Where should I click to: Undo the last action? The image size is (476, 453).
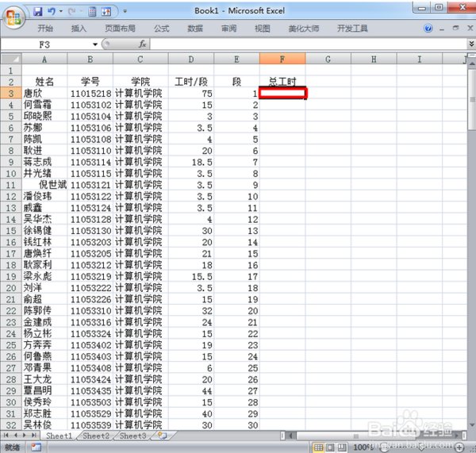(52, 12)
